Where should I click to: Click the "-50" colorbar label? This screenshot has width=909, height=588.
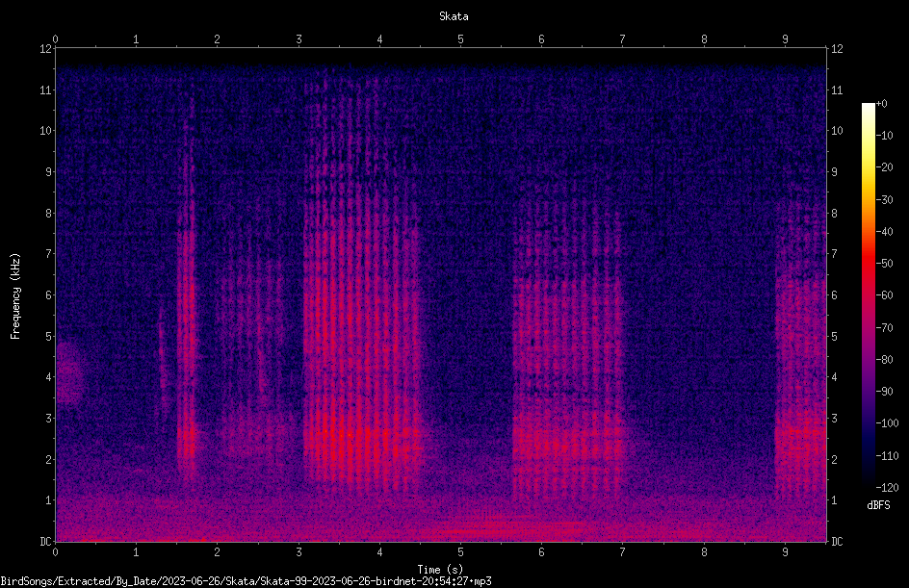pos(884,263)
